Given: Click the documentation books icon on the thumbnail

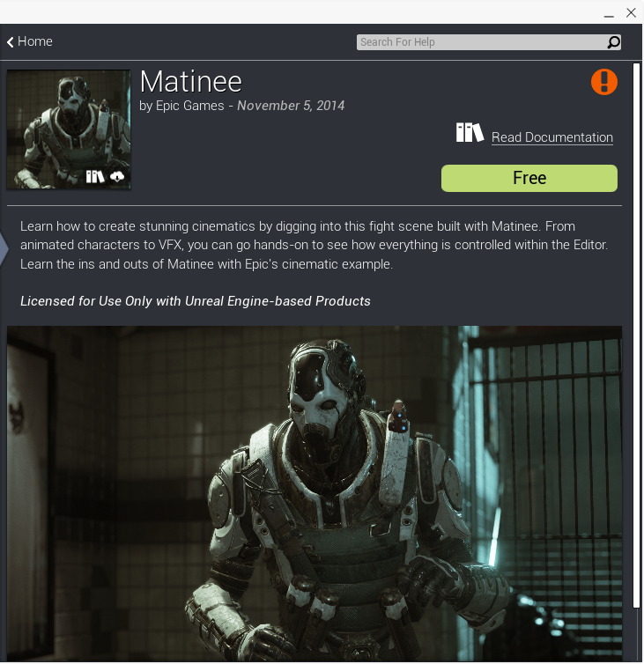Looking at the screenshot, I should 95,177.
